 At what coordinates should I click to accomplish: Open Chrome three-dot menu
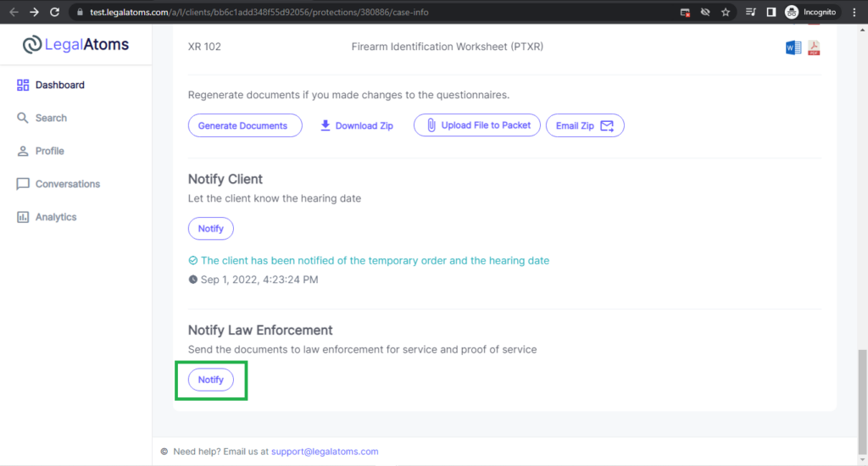click(854, 12)
